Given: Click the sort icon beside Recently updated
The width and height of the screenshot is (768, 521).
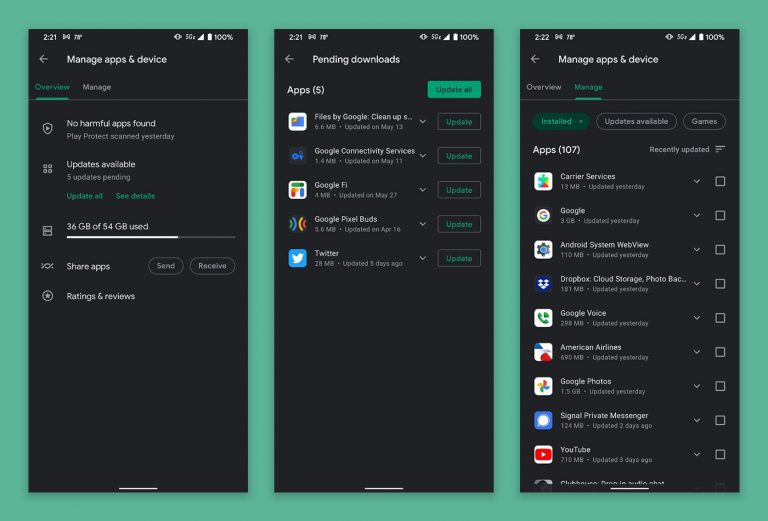Looking at the screenshot, I should pyautogui.click(x=720, y=150).
